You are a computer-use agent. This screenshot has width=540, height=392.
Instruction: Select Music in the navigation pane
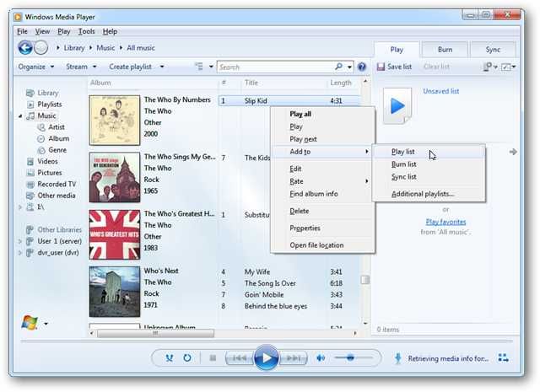pyautogui.click(x=46, y=115)
